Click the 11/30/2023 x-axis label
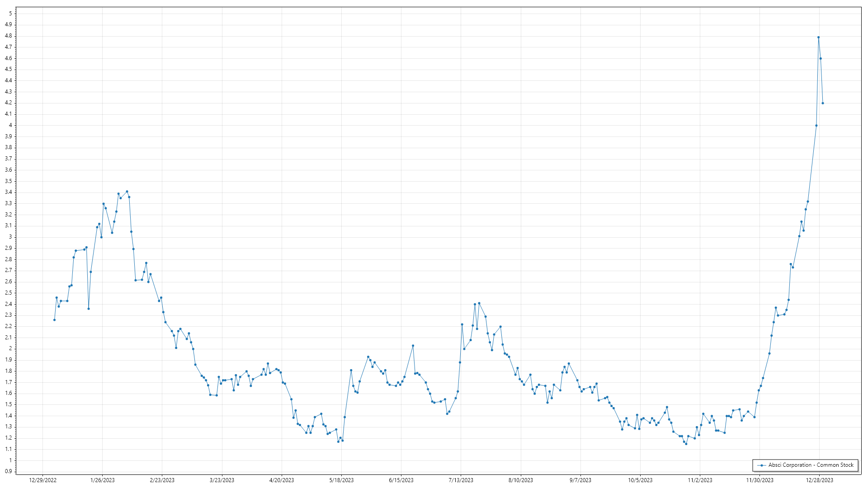 [759, 480]
